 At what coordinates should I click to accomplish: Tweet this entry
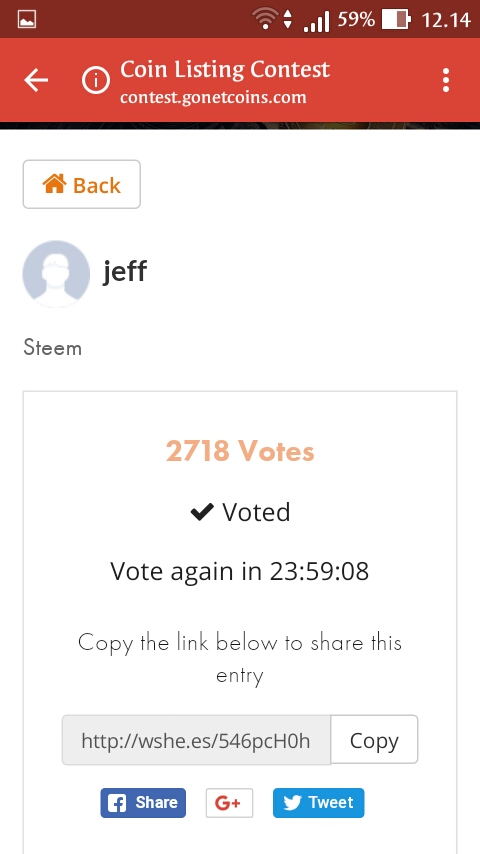point(318,803)
